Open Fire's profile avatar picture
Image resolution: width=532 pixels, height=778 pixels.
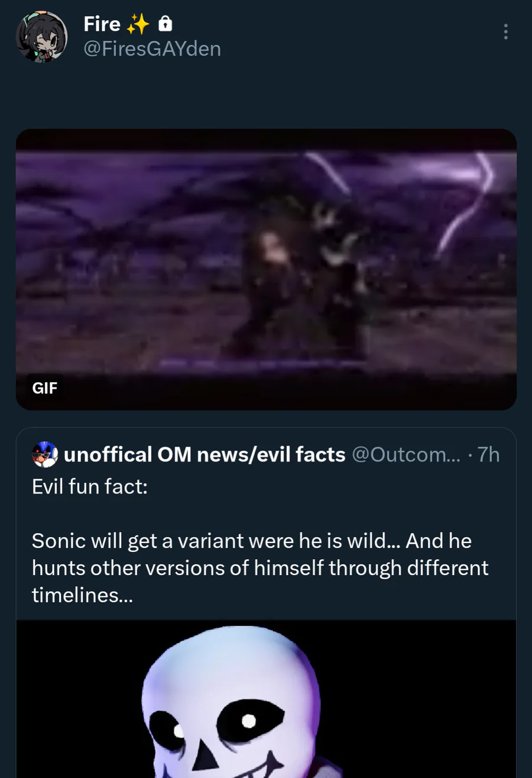(41, 36)
